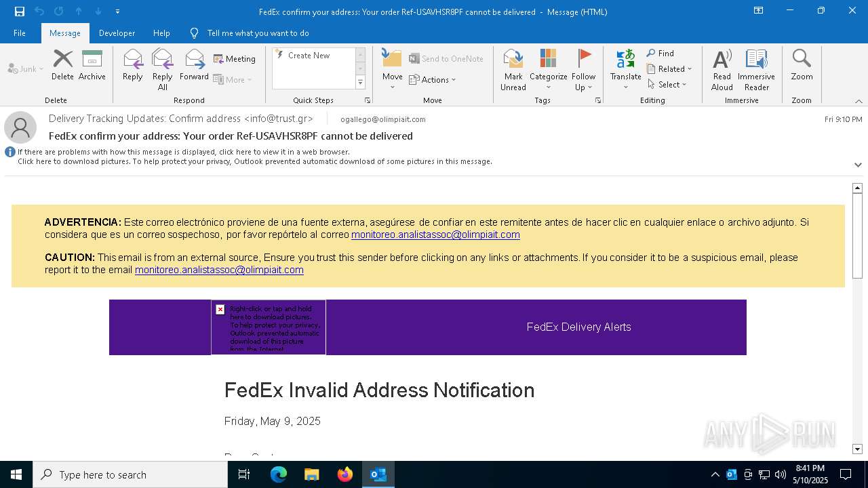Show hidden tray icons chevron
The height and width of the screenshot is (488, 868).
(715, 474)
